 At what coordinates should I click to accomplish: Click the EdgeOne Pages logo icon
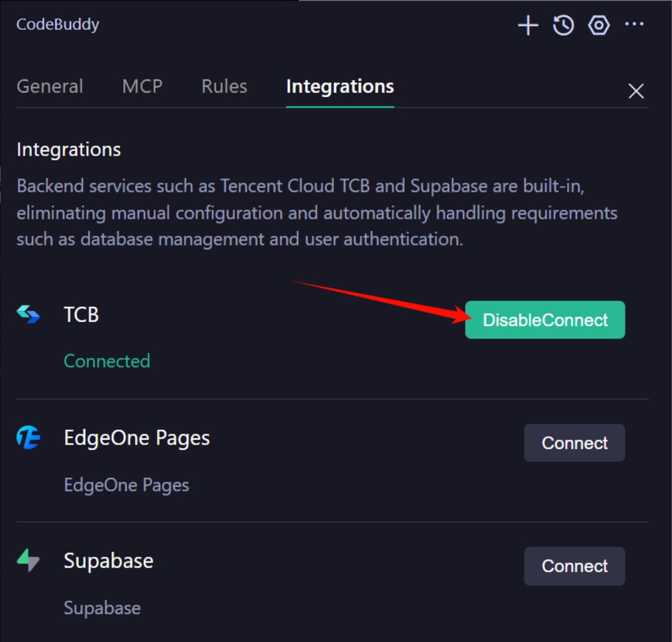[x=28, y=437]
